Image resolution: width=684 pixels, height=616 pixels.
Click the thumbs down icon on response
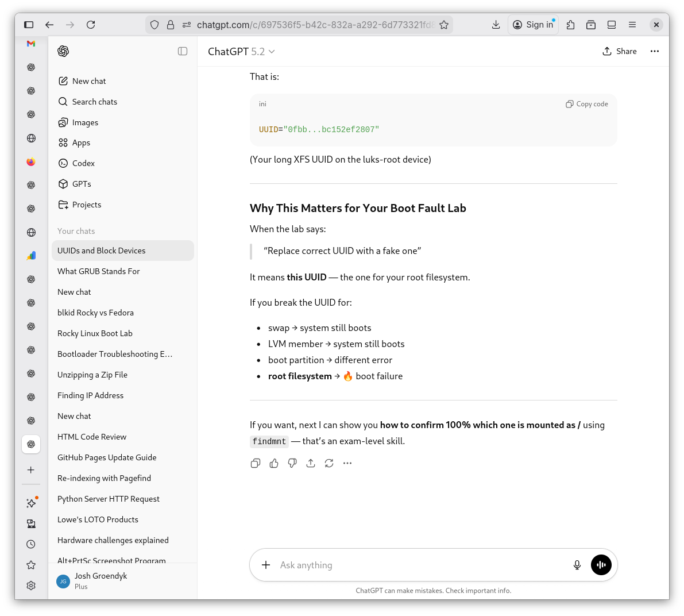[x=292, y=463]
